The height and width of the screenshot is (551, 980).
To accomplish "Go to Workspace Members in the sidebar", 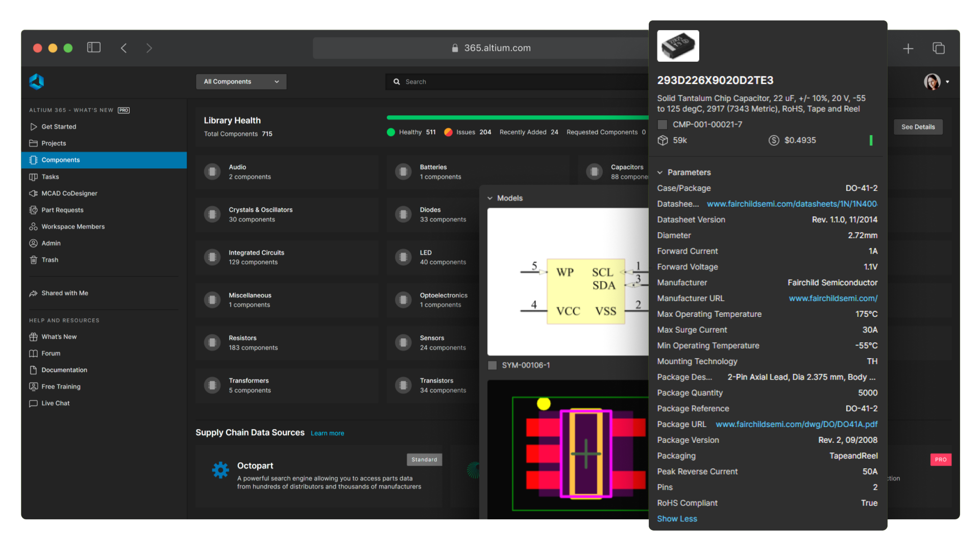I will [73, 227].
